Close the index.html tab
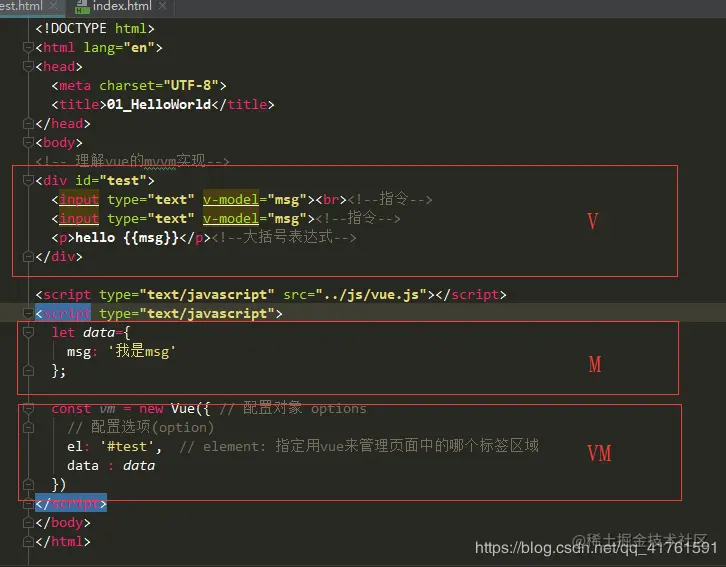The height and width of the screenshot is (567, 726). click(162, 6)
